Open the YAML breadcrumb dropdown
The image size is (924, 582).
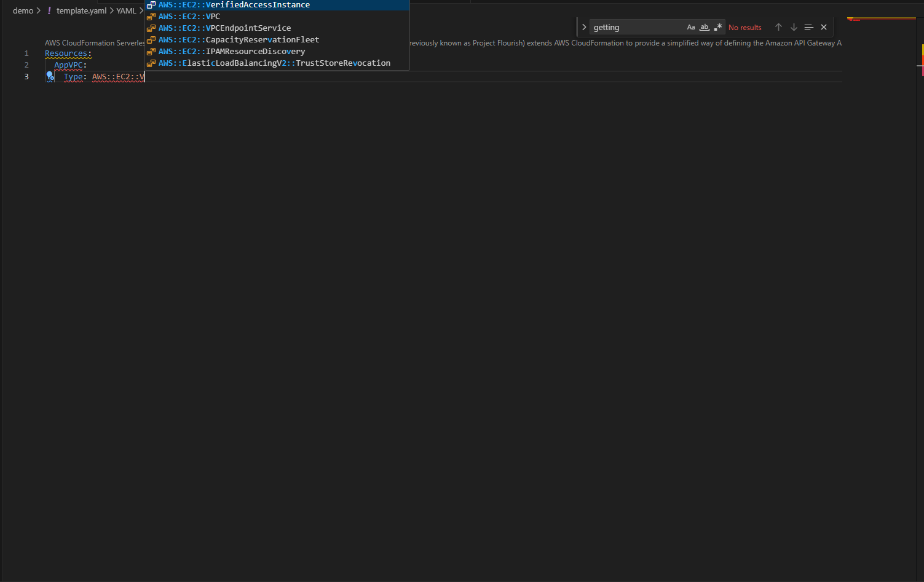pos(126,10)
